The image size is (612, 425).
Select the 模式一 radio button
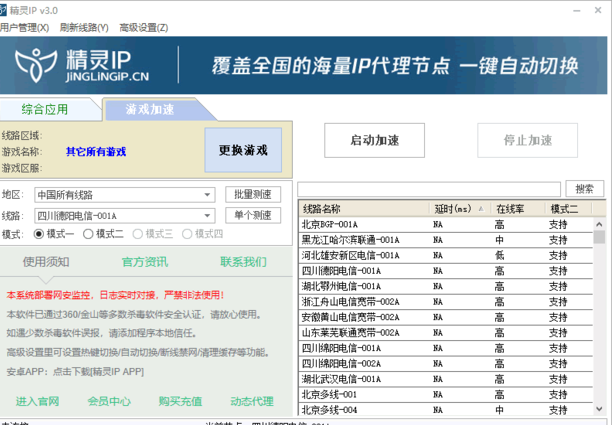coord(54,234)
